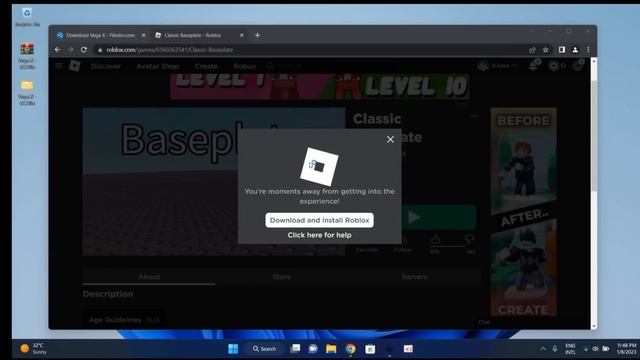640x360 pixels.
Task: Open Discover in Roblox navigation
Action: (106, 66)
